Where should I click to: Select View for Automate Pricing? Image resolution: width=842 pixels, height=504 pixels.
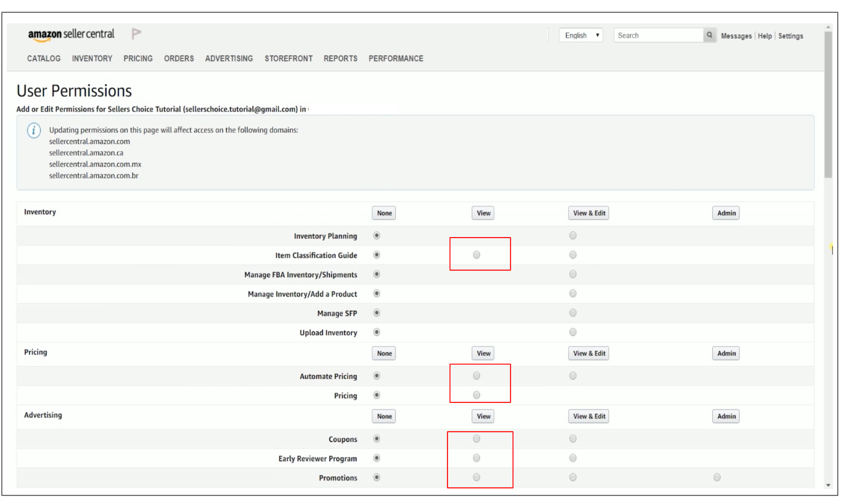pyautogui.click(x=477, y=376)
